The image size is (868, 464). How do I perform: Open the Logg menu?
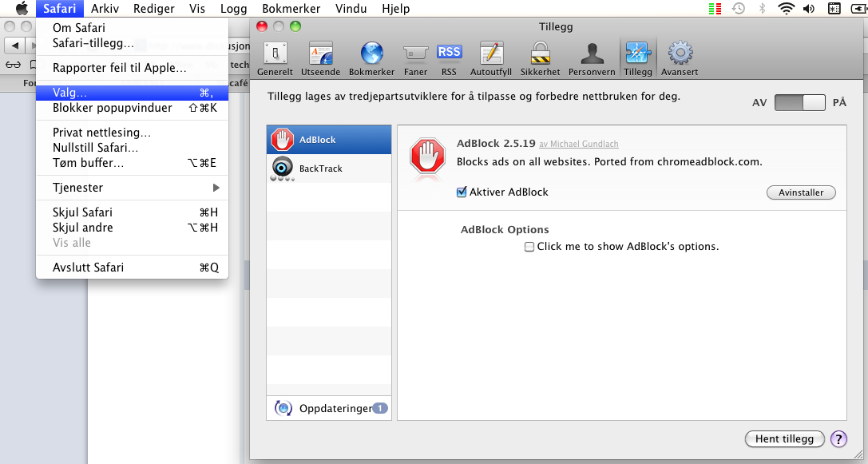(234, 8)
